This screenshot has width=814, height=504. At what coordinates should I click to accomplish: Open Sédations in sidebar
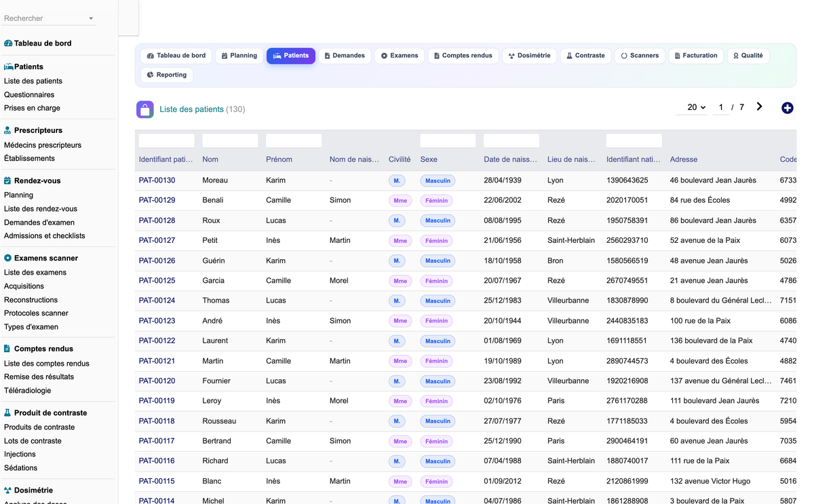(x=20, y=468)
